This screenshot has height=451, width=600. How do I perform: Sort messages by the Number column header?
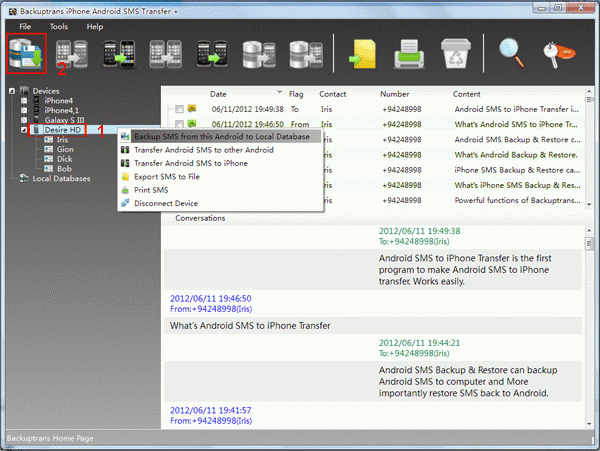[395, 94]
